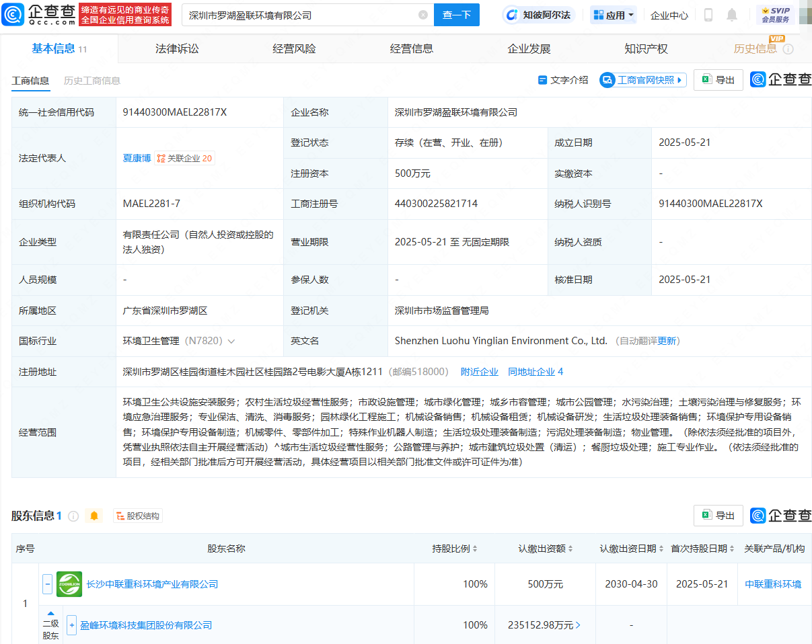
Task: Switch to 法律诉讼 tab
Action: tap(177, 48)
